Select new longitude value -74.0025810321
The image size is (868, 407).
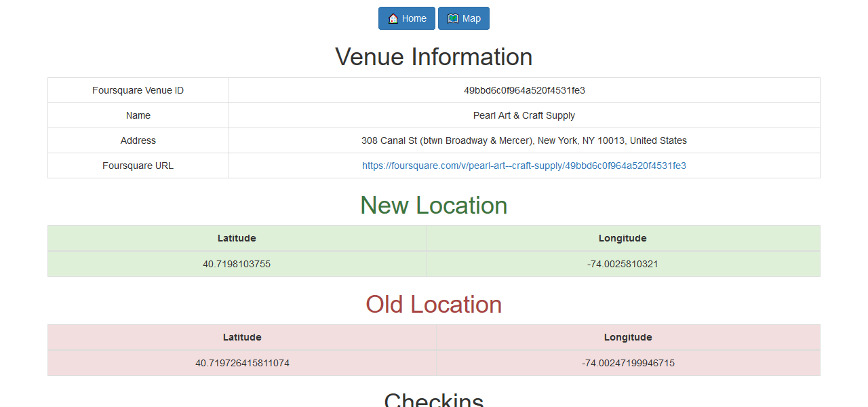(x=623, y=264)
